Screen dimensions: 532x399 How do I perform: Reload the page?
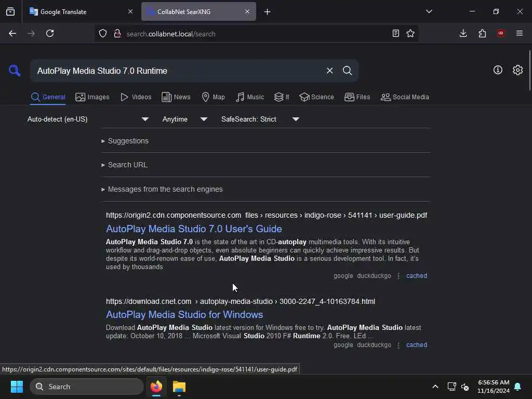(50, 33)
